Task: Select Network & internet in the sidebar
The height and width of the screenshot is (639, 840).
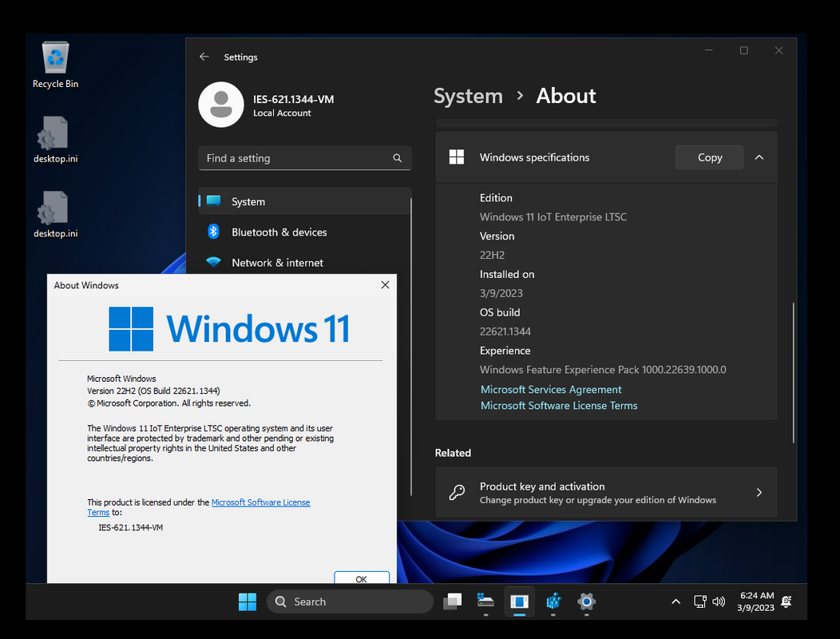Action: point(304,262)
